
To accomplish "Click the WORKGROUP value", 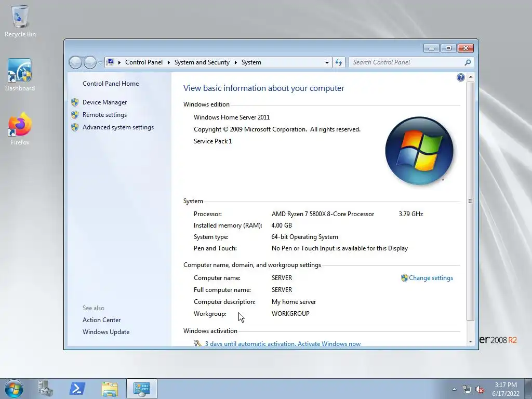I will (x=290, y=314).
